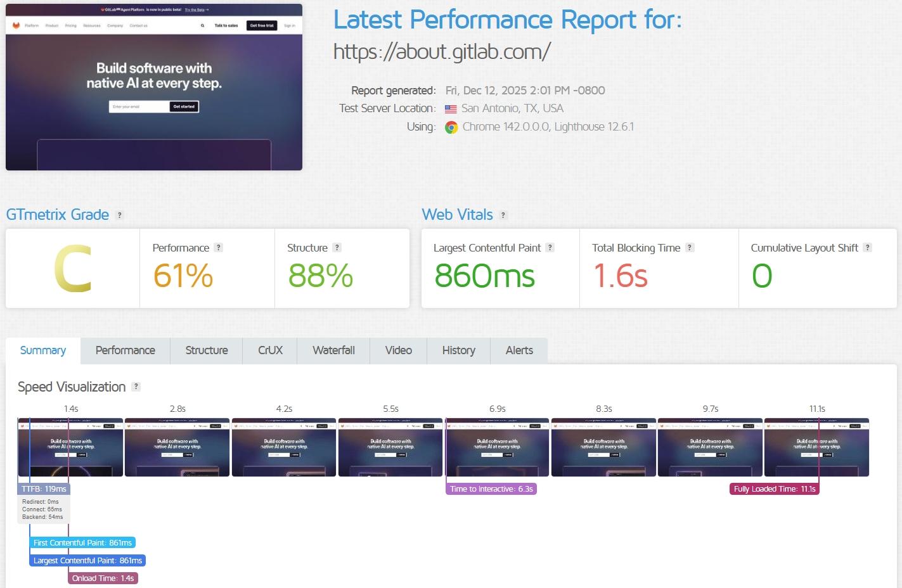
Task: Switch to the Summary tab
Action: point(43,350)
